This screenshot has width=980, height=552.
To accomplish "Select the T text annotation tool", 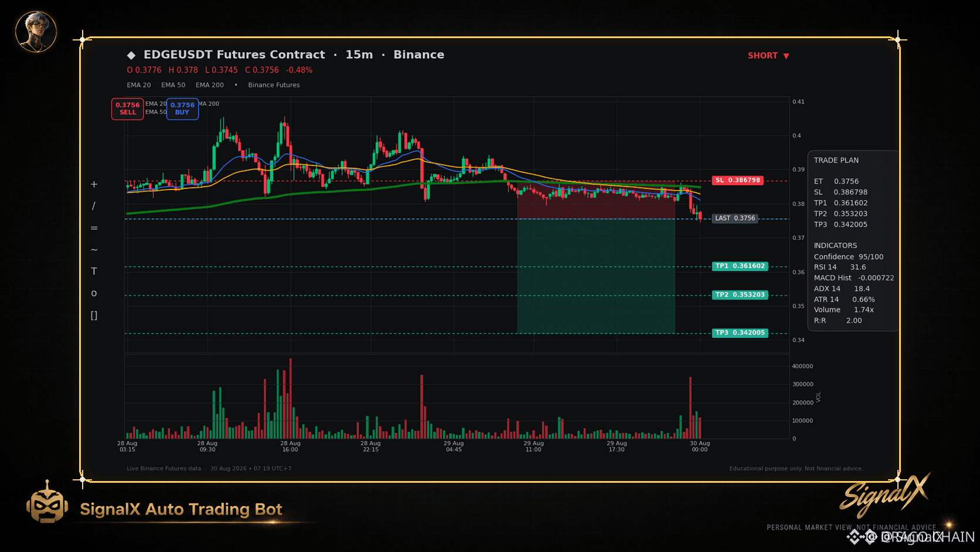I will click(94, 272).
